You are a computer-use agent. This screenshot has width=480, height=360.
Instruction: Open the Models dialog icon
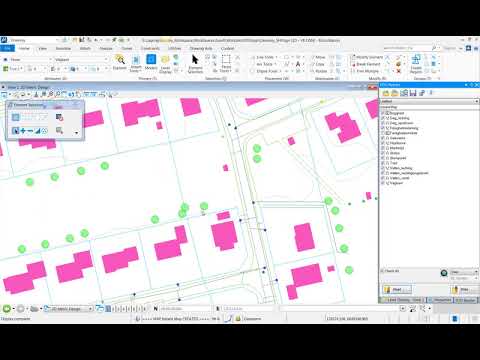tap(151, 62)
